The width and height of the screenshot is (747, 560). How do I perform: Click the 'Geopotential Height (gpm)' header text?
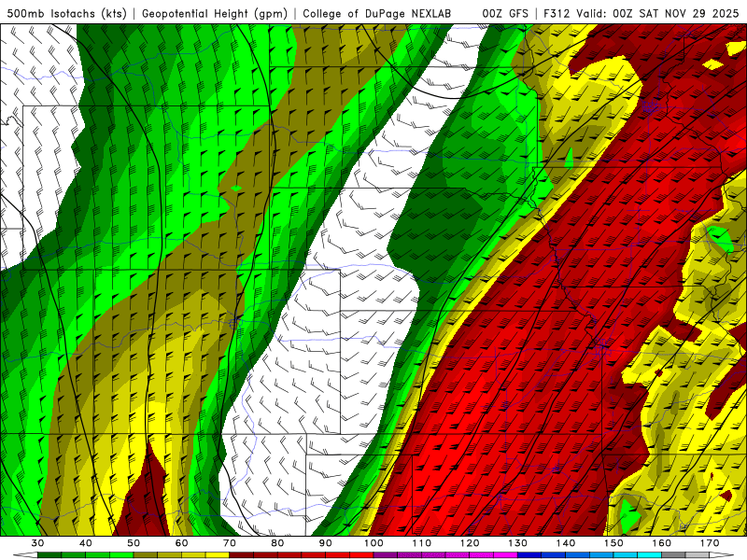point(215,13)
